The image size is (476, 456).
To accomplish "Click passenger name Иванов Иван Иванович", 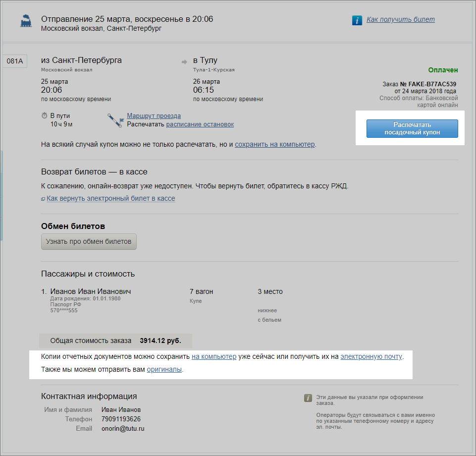I will point(91,291).
